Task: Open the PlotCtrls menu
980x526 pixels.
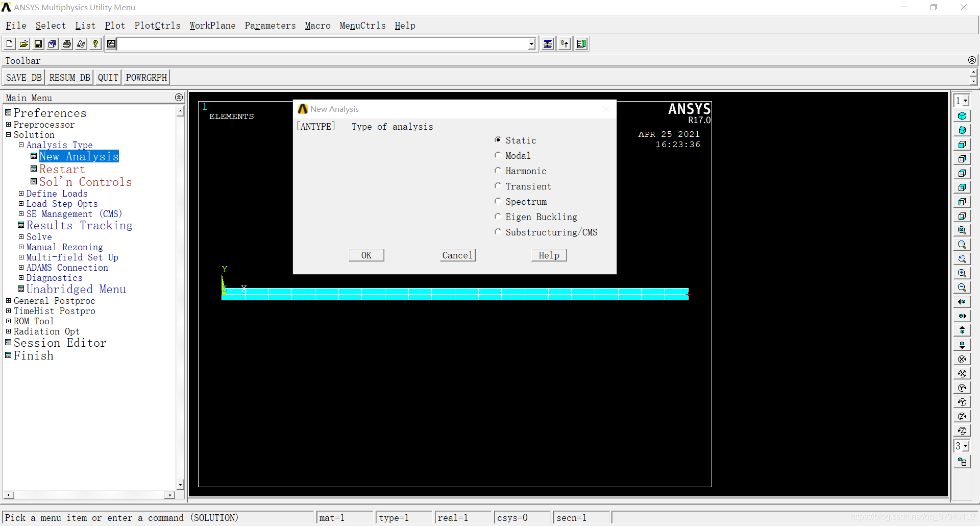Action: pyautogui.click(x=157, y=26)
